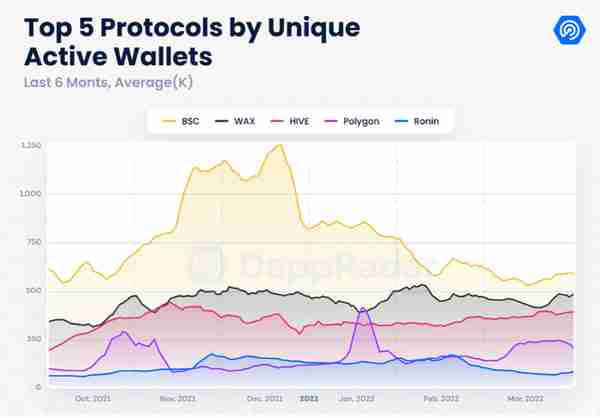Click the Nov 2021 axis label
This screenshot has height=418, width=600.
(178, 398)
